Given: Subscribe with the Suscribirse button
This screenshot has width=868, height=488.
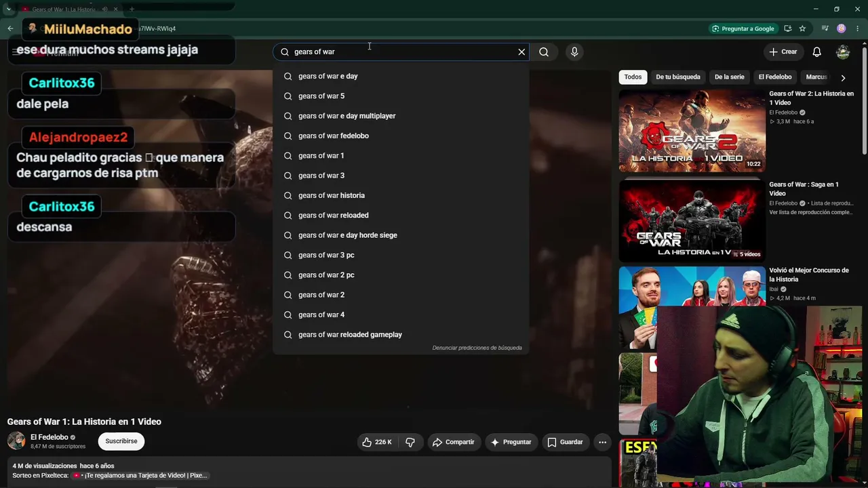Looking at the screenshot, I should pos(121,441).
